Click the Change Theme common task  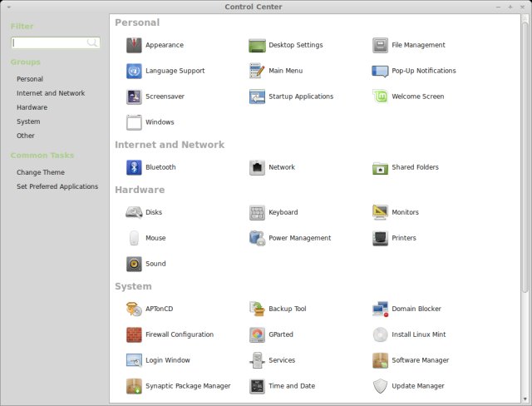pos(41,172)
